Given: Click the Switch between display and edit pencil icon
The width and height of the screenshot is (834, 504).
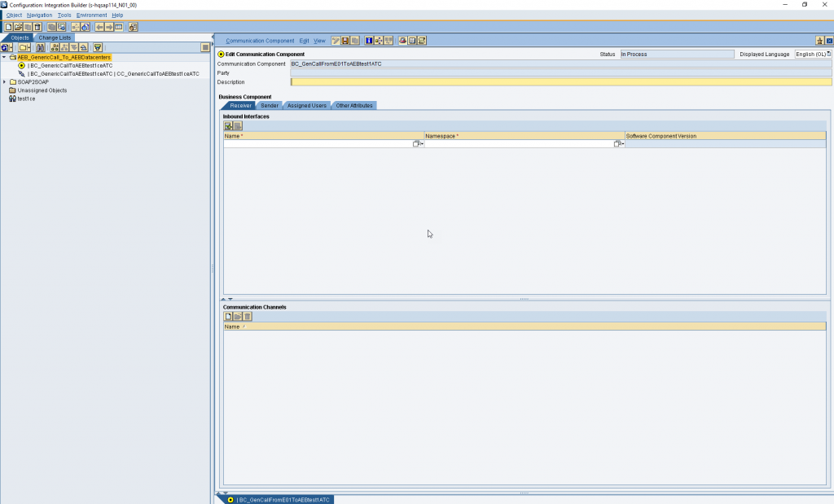Looking at the screenshot, I should (336, 41).
